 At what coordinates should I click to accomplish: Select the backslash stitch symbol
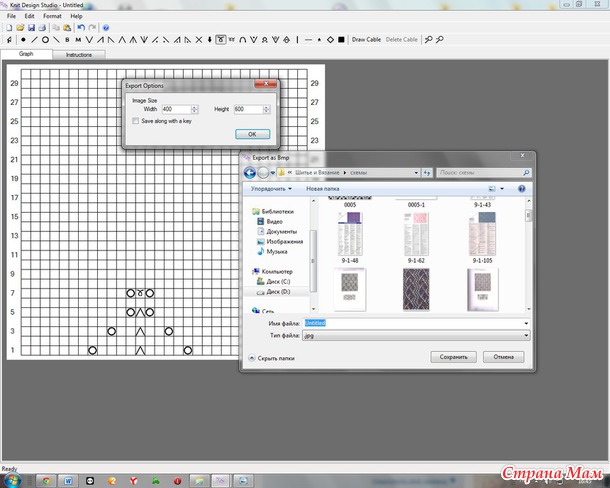click(x=56, y=39)
